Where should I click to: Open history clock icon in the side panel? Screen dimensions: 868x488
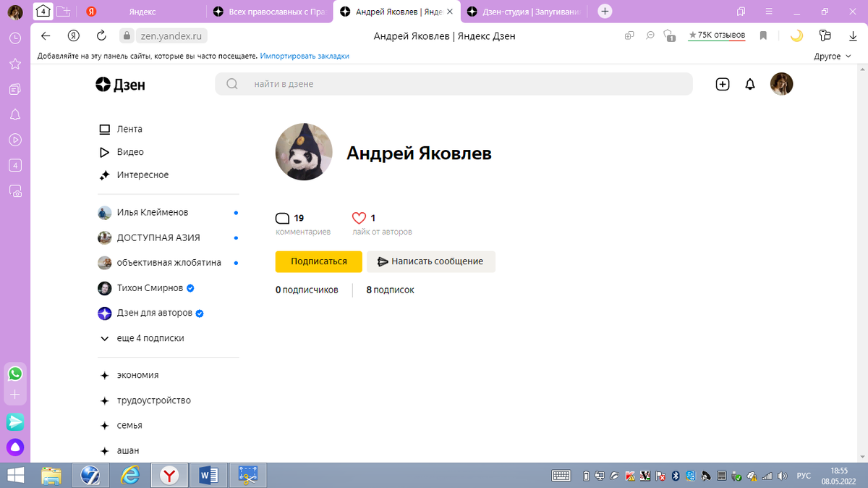click(15, 38)
